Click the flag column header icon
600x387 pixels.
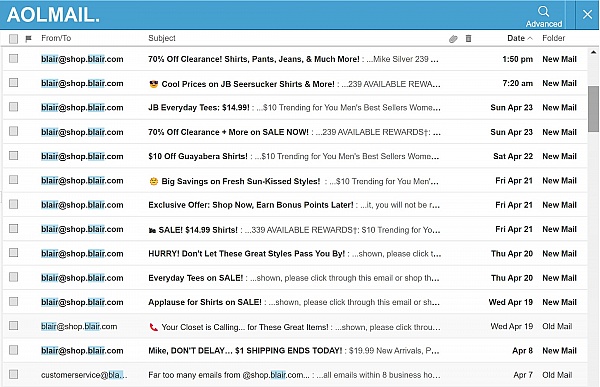(x=28, y=39)
